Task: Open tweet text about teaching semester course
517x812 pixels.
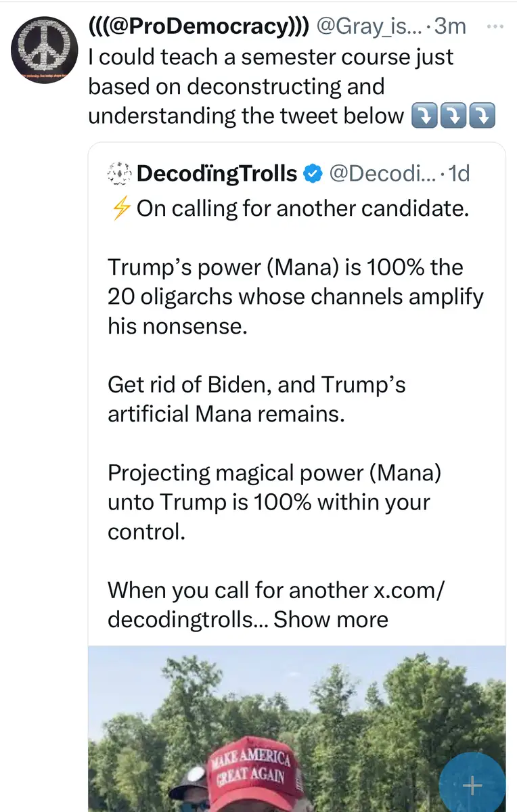Action: [271, 86]
